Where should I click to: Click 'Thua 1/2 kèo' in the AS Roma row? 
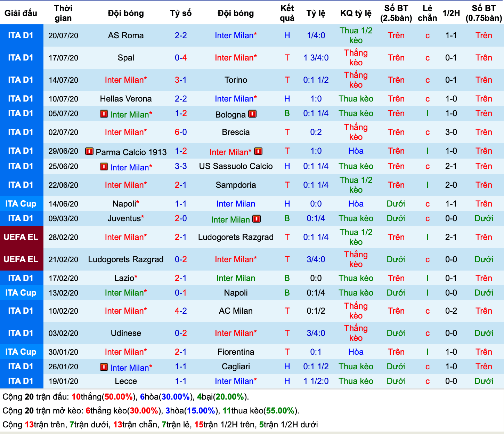[x=356, y=35]
